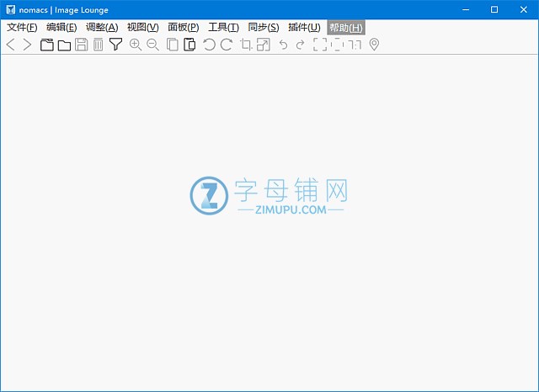539x392 pixels.
Task: Click the funnel filter icon
Action: tap(116, 45)
